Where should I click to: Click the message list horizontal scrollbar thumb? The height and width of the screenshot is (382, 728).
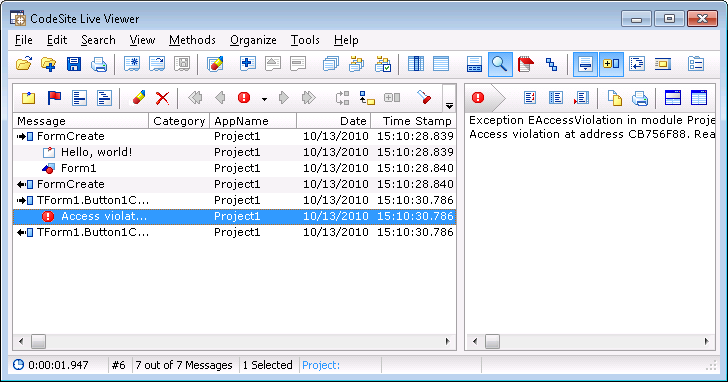38,342
